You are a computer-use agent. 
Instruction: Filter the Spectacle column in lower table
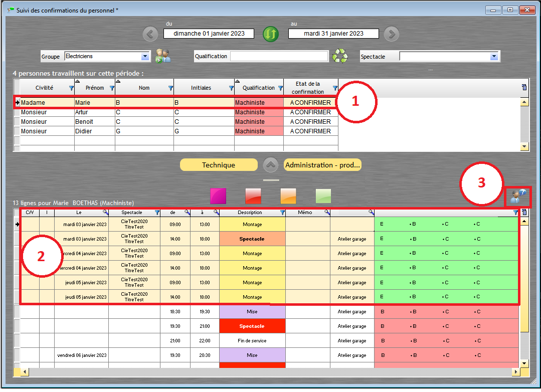point(157,213)
